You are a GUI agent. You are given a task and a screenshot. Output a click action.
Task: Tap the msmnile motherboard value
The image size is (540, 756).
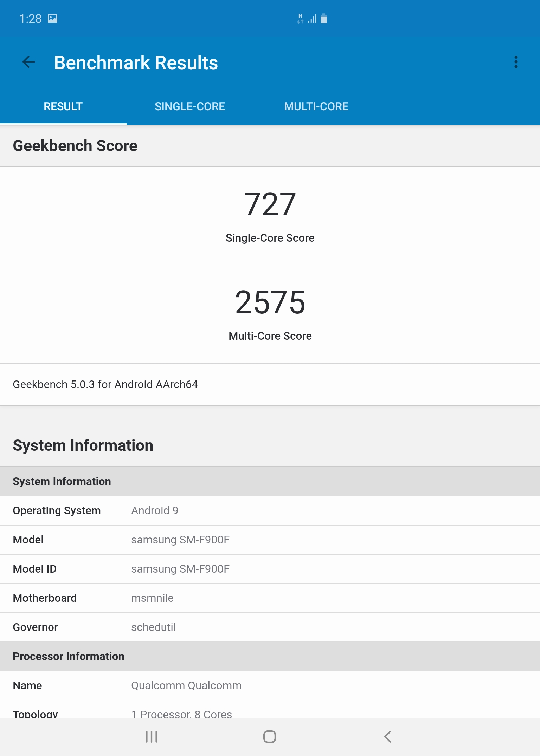pos(152,598)
